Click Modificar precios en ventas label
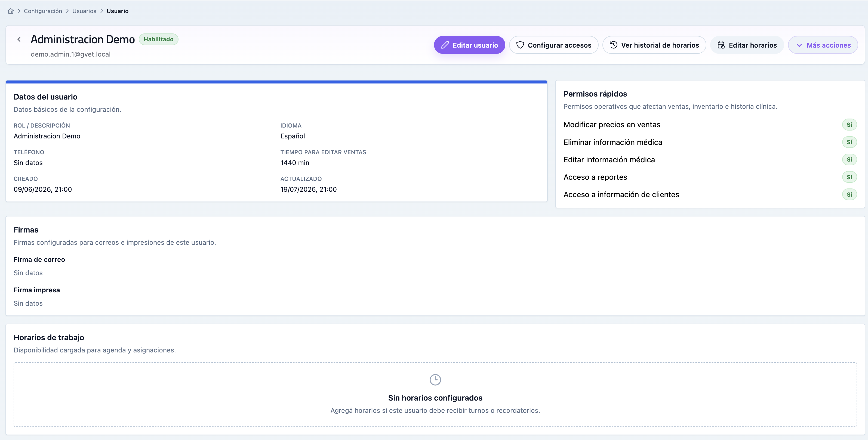Screen dimensions: 868x440 point(612,125)
